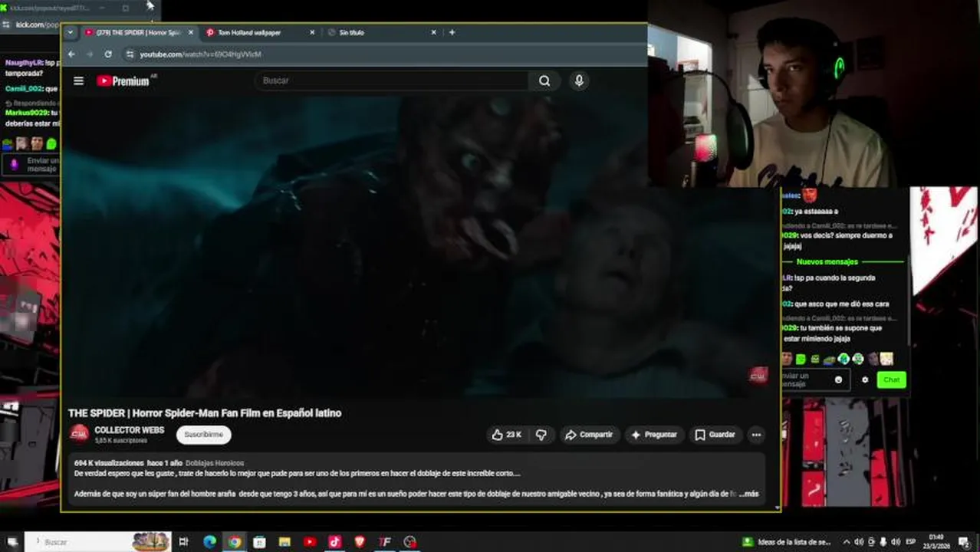Screen dimensions: 980x552
Task: Click the Windows taskbar search box Buscar
Action: pos(98,542)
